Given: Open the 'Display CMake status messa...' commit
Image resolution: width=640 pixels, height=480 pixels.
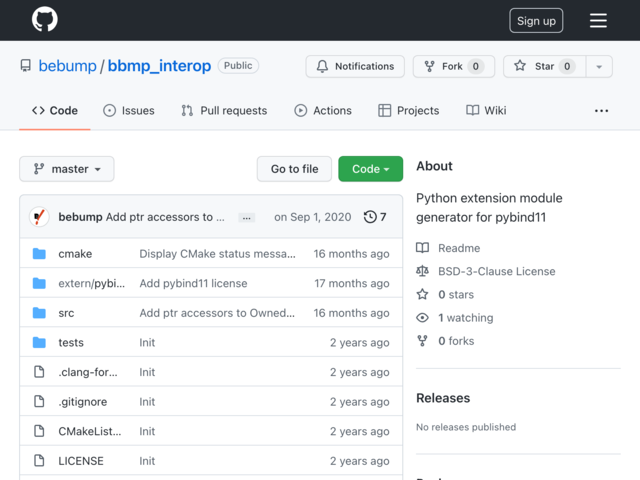Looking at the screenshot, I should (x=218, y=254).
